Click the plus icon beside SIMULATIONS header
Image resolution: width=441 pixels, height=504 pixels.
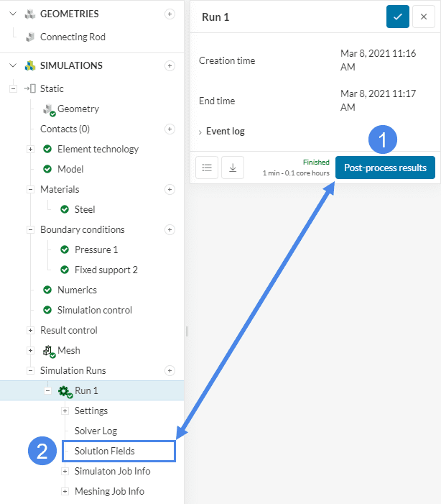170,65
